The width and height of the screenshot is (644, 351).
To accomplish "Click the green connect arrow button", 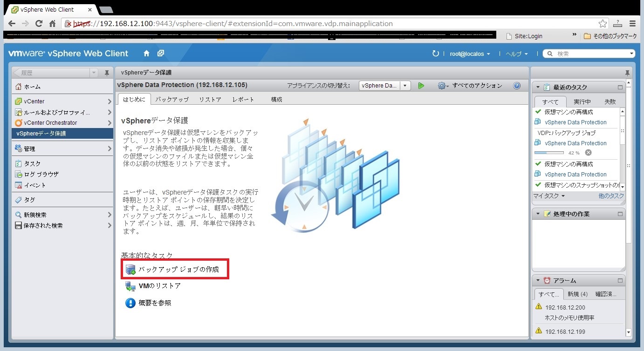I will (x=421, y=86).
